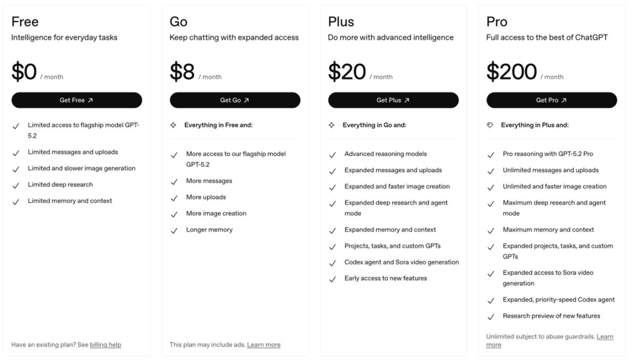Click the icon beside Everything in Plus
This screenshot has height=364, width=632.
490,125
